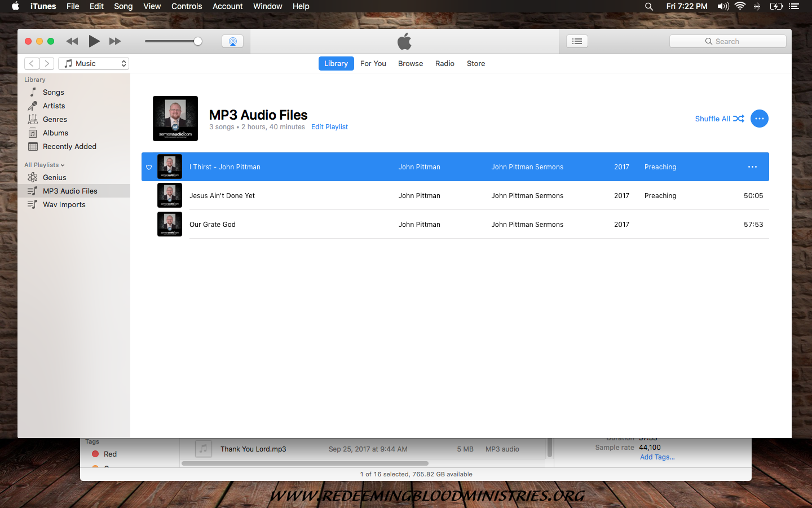812x508 pixels.
Task: Click the Edit Playlist link
Action: point(329,127)
